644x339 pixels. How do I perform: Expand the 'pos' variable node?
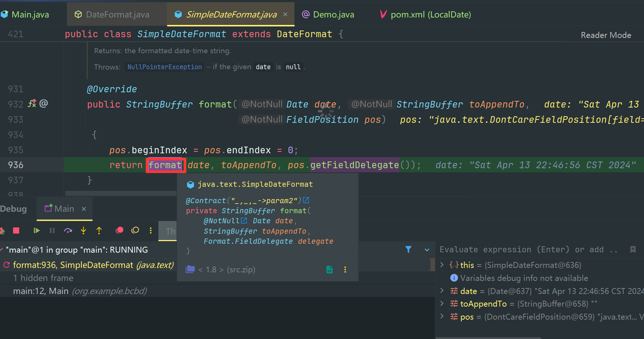pyautogui.click(x=442, y=317)
